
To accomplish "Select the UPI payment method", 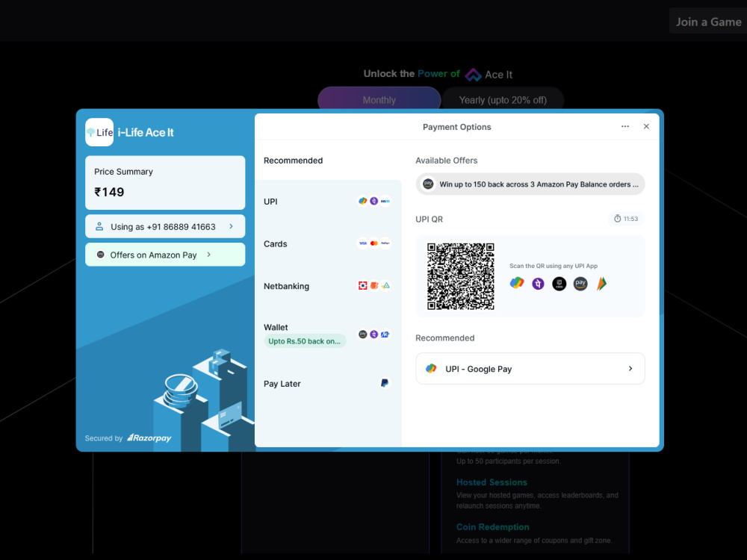I will [328, 201].
